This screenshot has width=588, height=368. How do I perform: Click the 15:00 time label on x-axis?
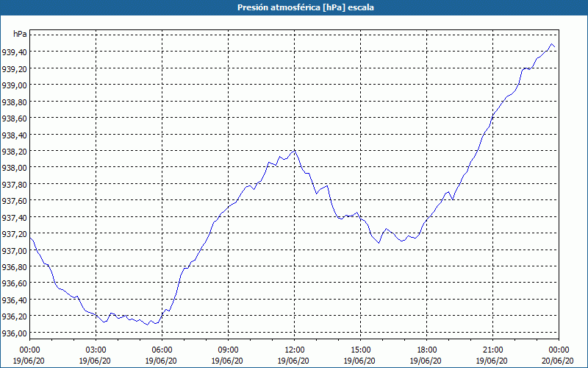[361, 350]
